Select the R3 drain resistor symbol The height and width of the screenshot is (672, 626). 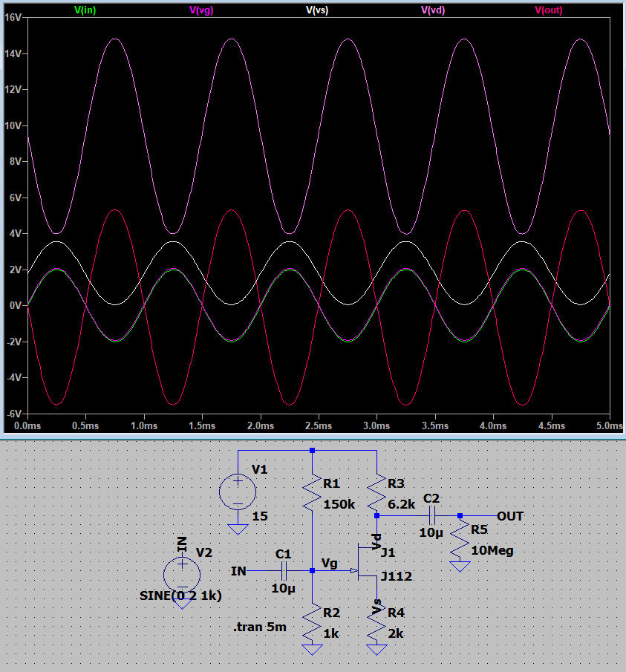click(x=377, y=490)
